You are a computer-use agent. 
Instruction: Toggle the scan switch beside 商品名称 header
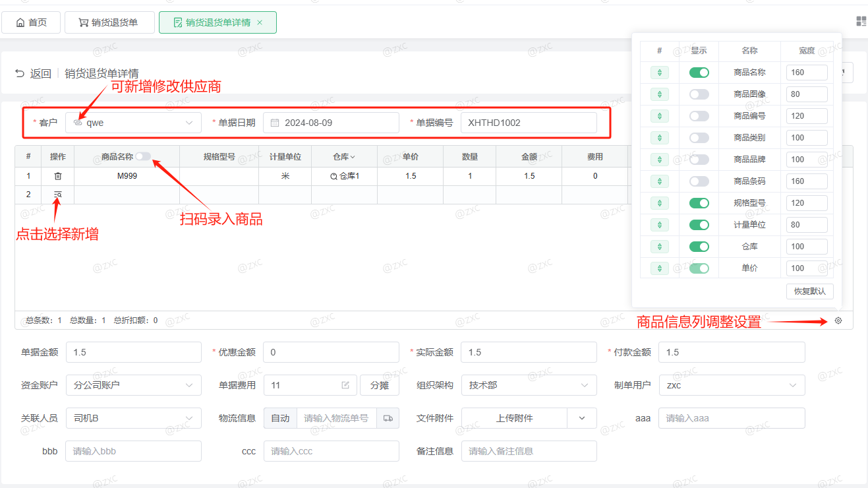143,156
